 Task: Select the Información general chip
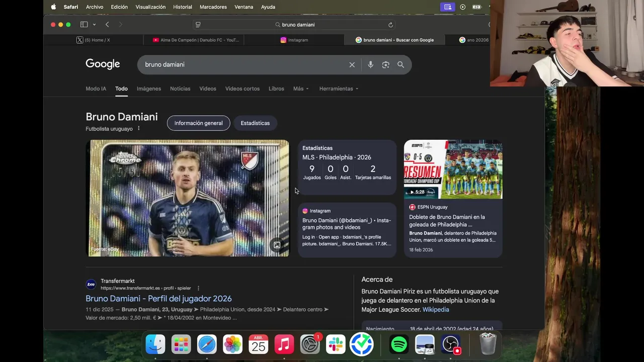tap(198, 123)
